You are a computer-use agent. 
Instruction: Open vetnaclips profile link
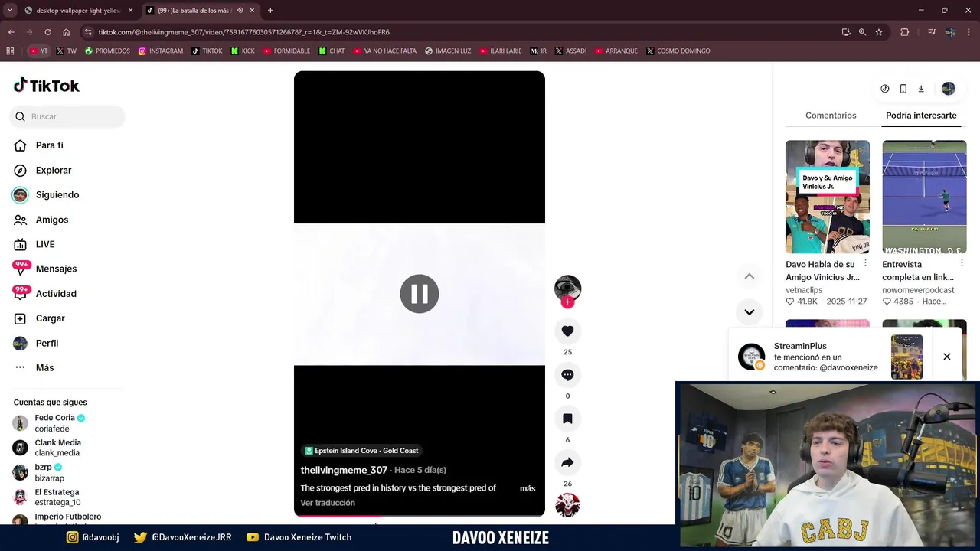pos(804,290)
